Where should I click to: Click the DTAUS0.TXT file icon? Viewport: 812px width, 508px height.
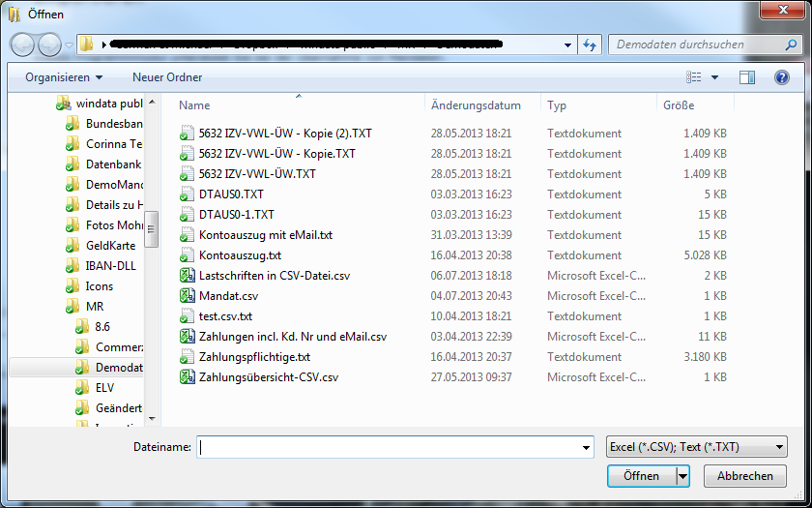pos(187,194)
